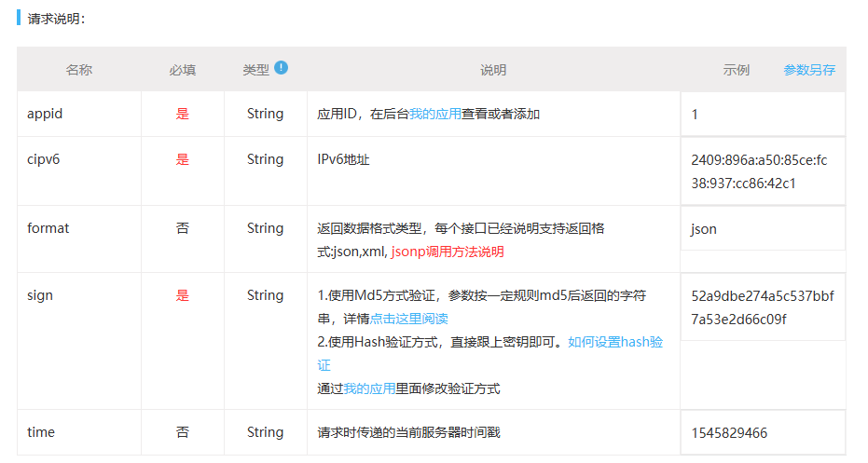Open the red jsonp调用方法说明 link
This screenshot has width=868, height=463.
pos(448,252)
